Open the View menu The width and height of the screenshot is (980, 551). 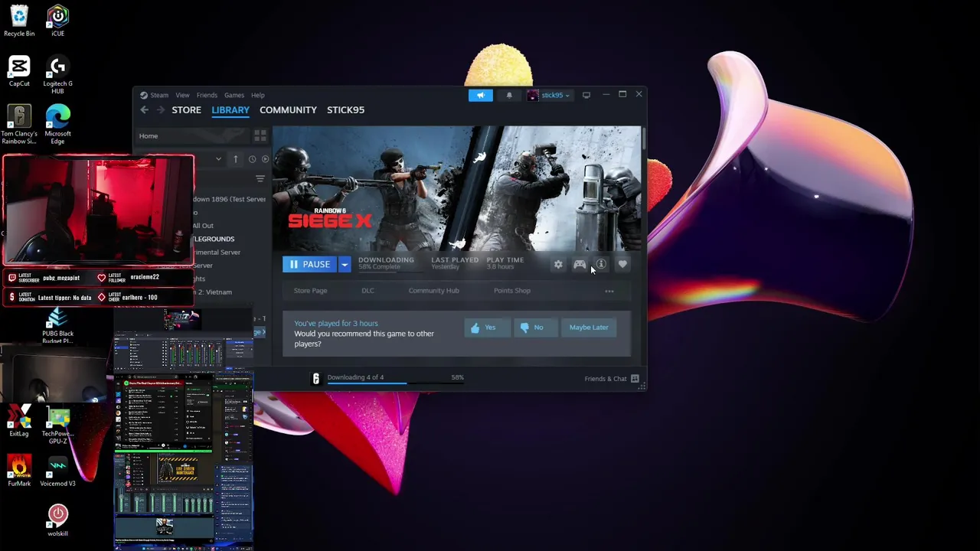tap(182, 95)
